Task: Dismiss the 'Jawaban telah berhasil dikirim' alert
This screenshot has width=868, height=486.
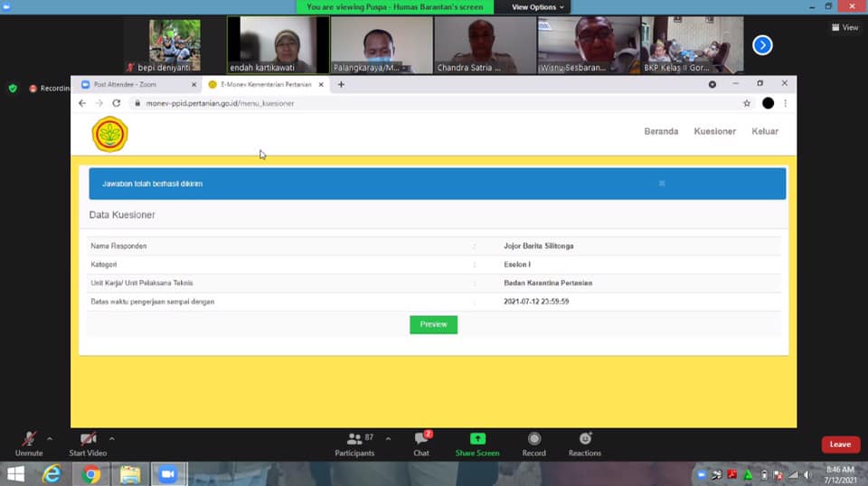Action: click(662, 183)
